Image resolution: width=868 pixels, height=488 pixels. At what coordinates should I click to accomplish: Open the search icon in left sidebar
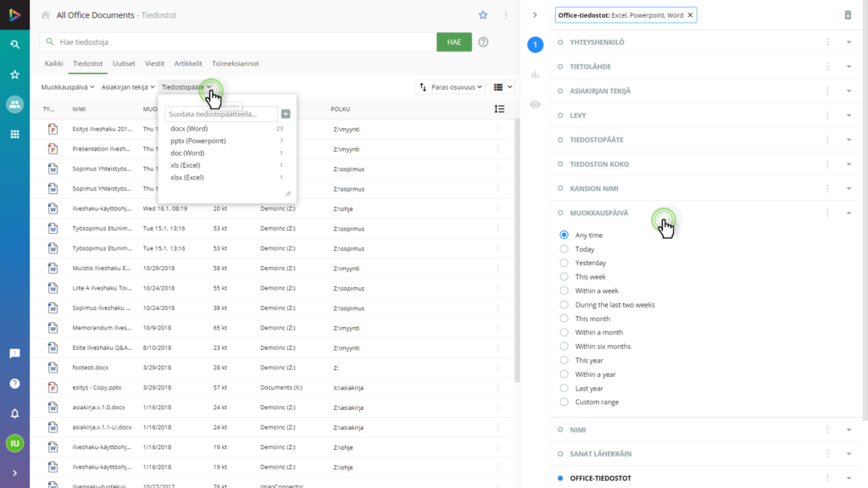coord(15,44)
